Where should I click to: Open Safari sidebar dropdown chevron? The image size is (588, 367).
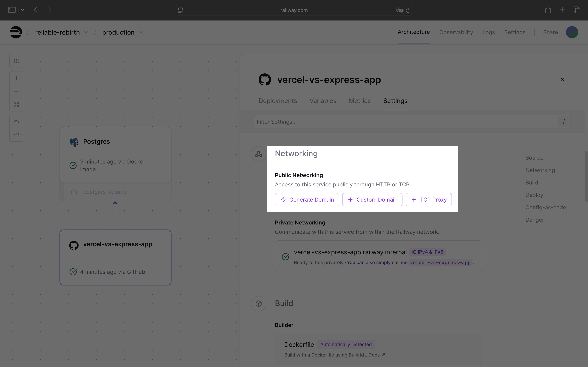pyautogui.click(x=23, y=10)
